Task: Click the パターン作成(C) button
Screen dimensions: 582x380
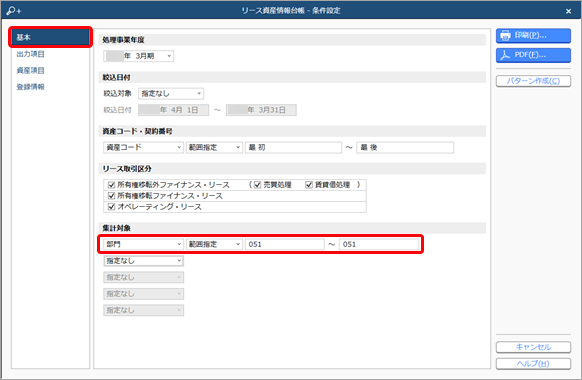Action: point(533,81)
